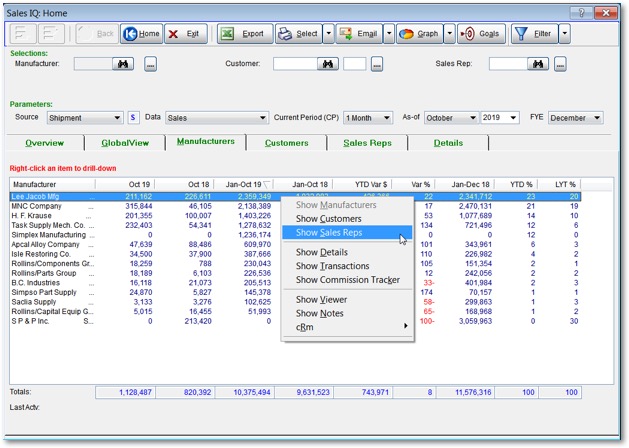Image resolution: width=629 pixels, height=448 pixels.
Task: Open the Source Shipment dropdown
Action: tap(84, 118)
